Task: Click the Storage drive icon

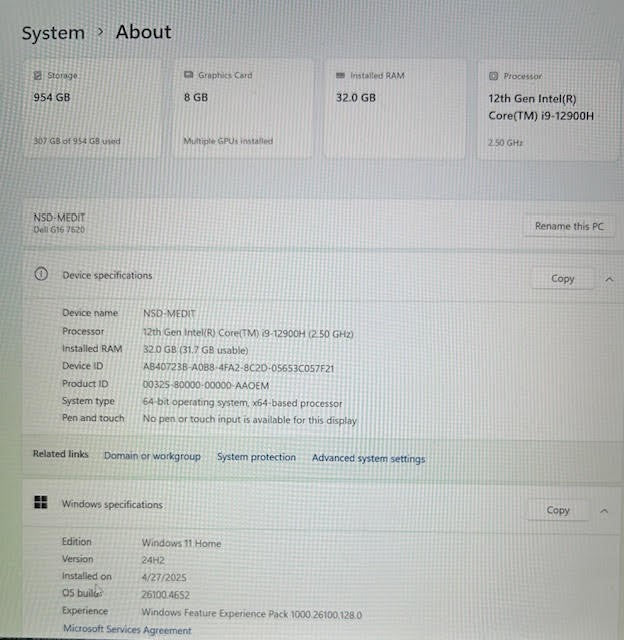Action: point(38,76)
